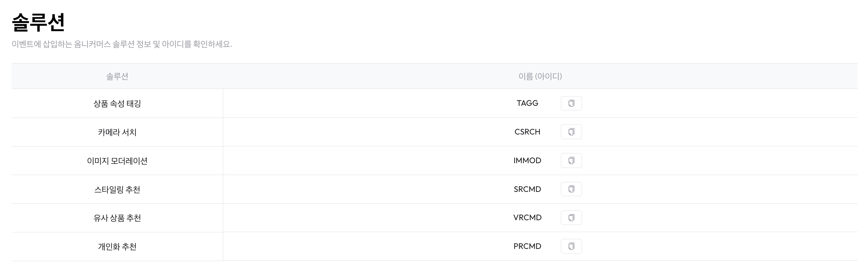Image resolution: width=868 pixels, height=274 pixels.
Task: Copy the TAGG solution ID
Action: coord(571,103)
